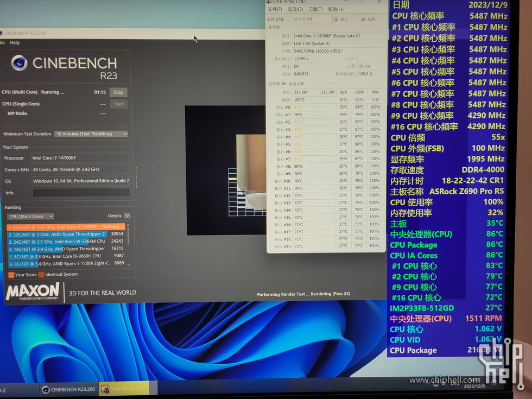Expand the ranking Details dropdown arrow

(127, 216)
